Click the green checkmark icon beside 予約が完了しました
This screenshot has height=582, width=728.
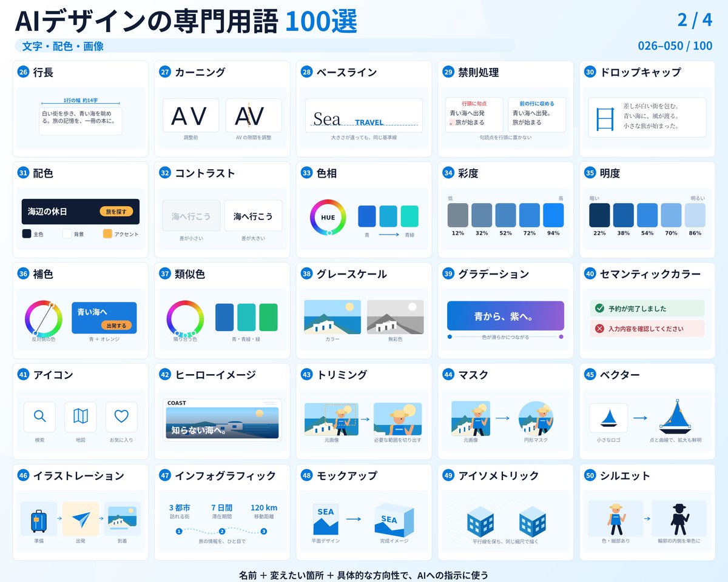[599, 309]
